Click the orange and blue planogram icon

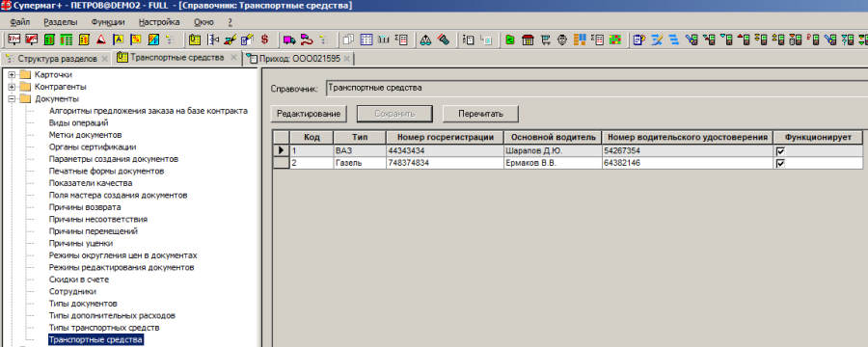pos(580,40)
